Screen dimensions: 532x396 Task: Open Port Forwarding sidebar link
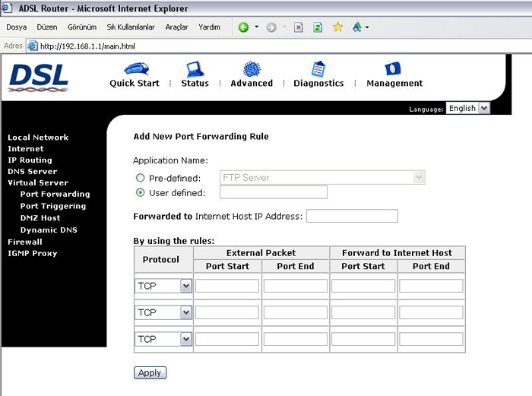pos(55,194)
